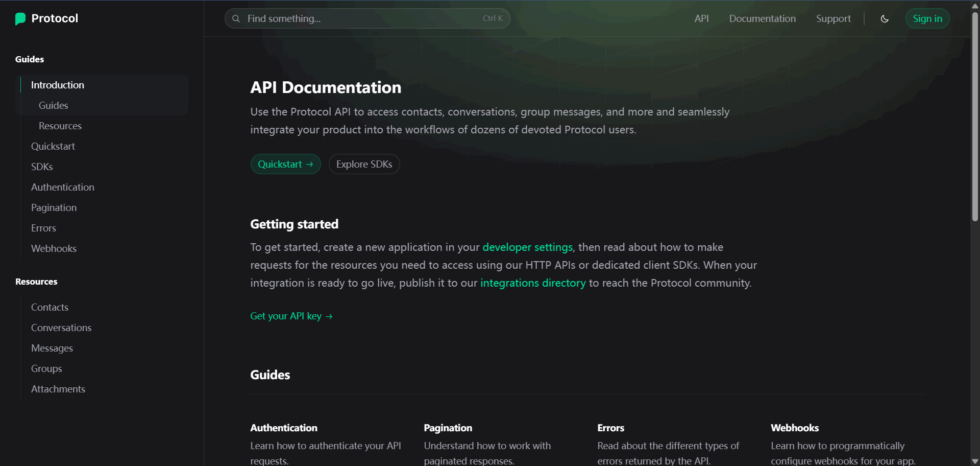Viewport: 980px width, 466px height.
Task: Click the Explore SDKs button
Action: [364, 164]
